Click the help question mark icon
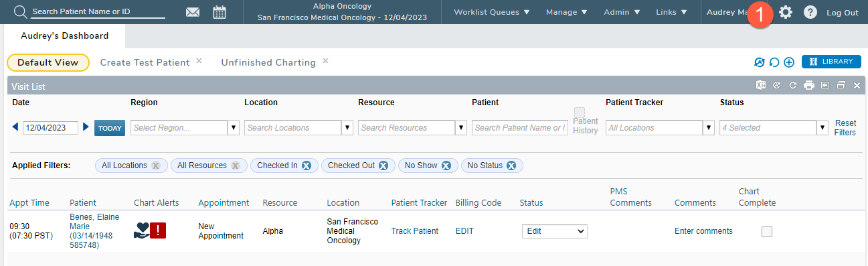 810,12
